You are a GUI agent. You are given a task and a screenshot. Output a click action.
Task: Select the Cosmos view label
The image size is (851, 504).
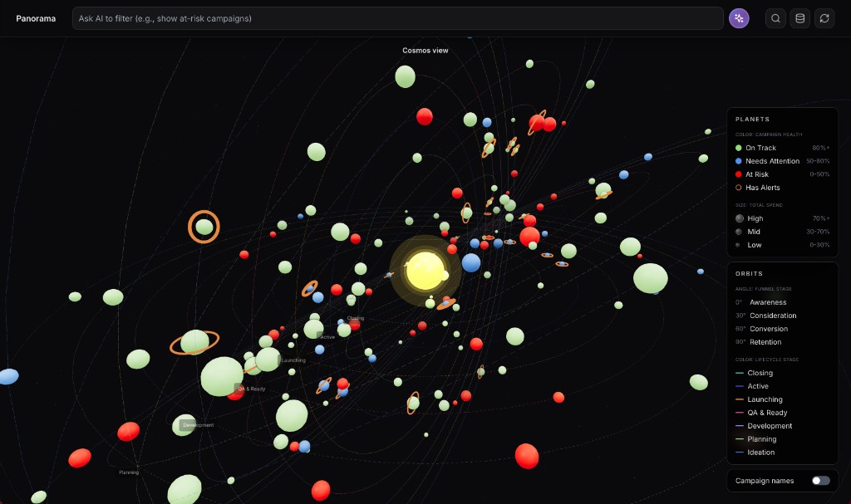[424, 50]
